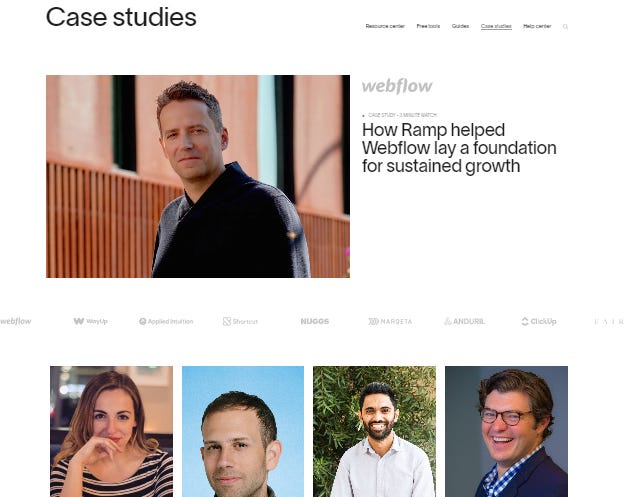
Task: Click the WayUp logo in the carousel
Action: click(x=90, y=321)
